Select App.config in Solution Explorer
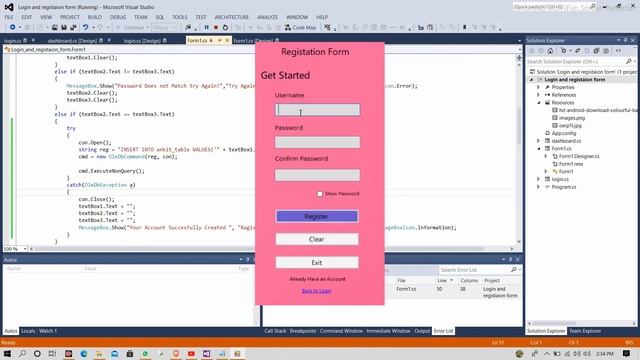 coord(564,133)
